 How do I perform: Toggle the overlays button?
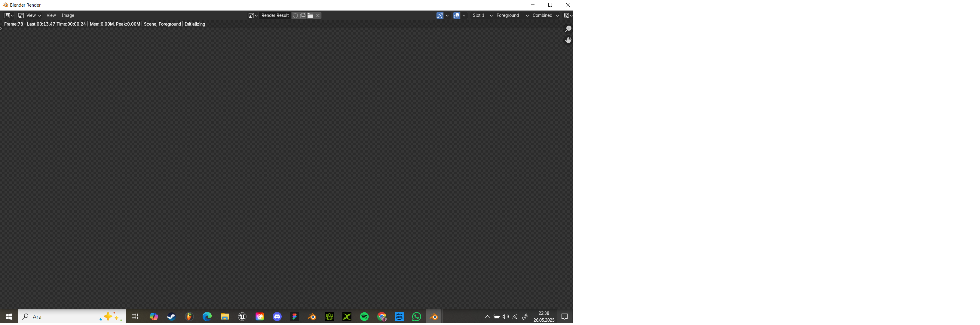[457, 16]
